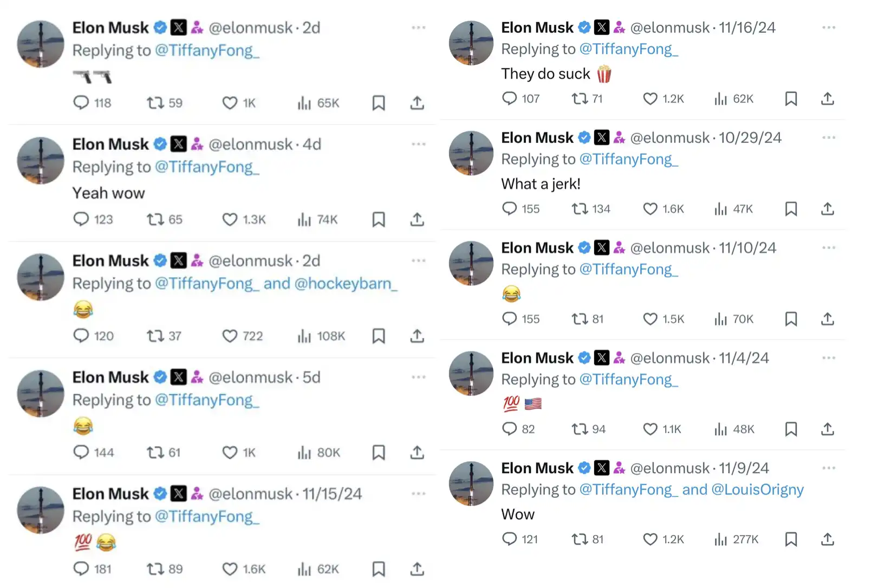The width and height of the screenshot is (872, 588).
Task: Bookmark the "What a jerk!" reply
Action: tap(791, 209)
